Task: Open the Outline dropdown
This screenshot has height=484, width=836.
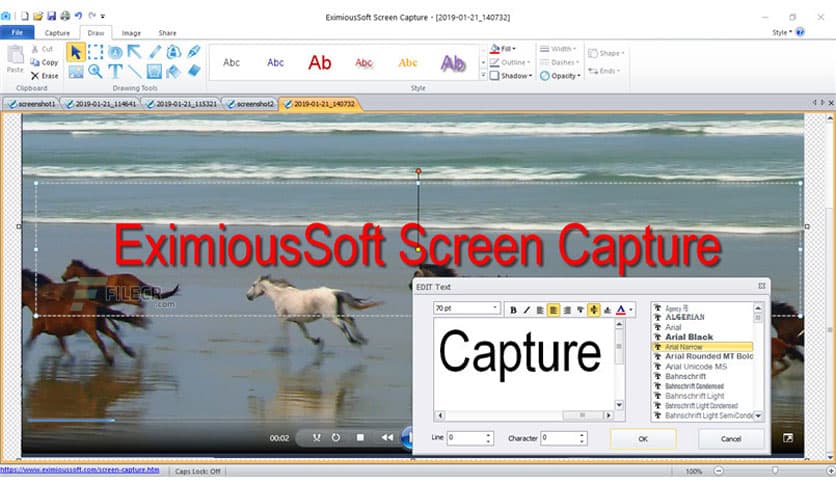Action: pos(510,62)
